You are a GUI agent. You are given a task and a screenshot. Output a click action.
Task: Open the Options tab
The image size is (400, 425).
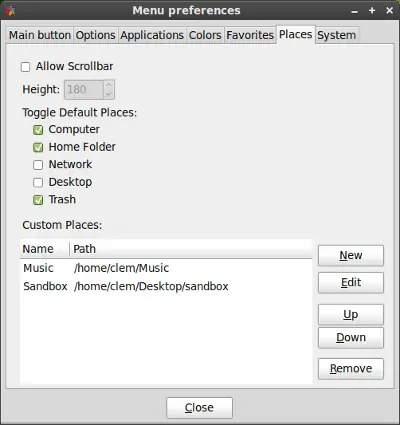tap(95, 35)
